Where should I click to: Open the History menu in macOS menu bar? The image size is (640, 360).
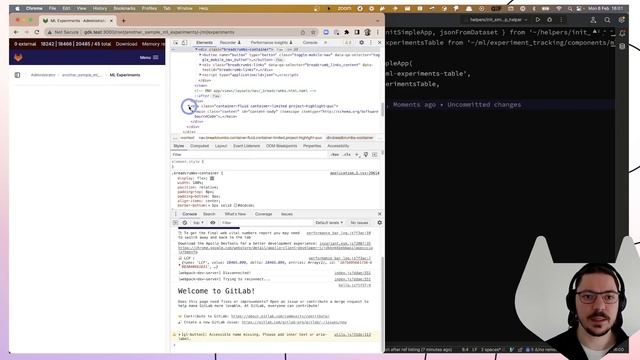coord(100,8)
